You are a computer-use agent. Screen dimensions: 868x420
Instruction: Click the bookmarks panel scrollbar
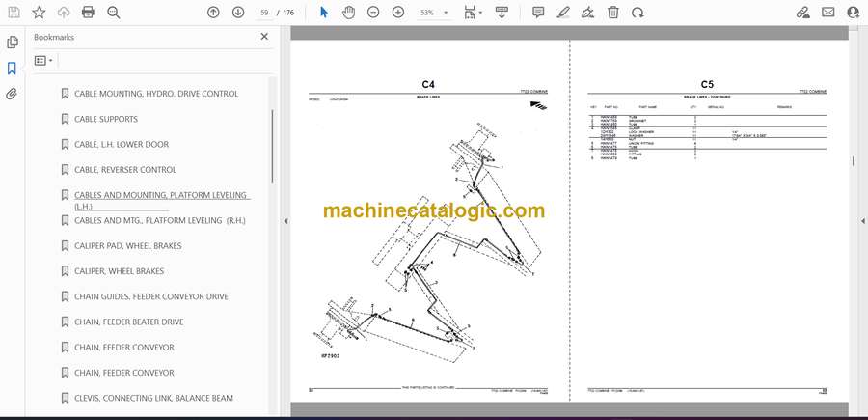pyautogui.click(x=272, y=147)
